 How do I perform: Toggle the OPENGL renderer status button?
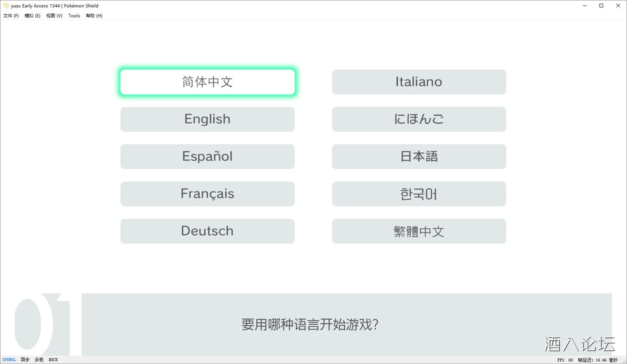[x=9, y=360]
